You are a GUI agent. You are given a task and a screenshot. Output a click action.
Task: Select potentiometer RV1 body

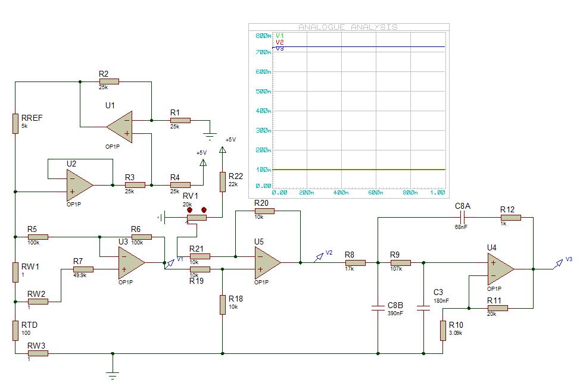197,217
